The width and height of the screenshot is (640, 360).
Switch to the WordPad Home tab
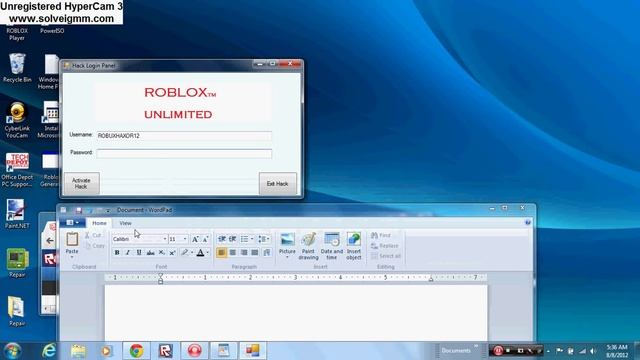point(99,223)
